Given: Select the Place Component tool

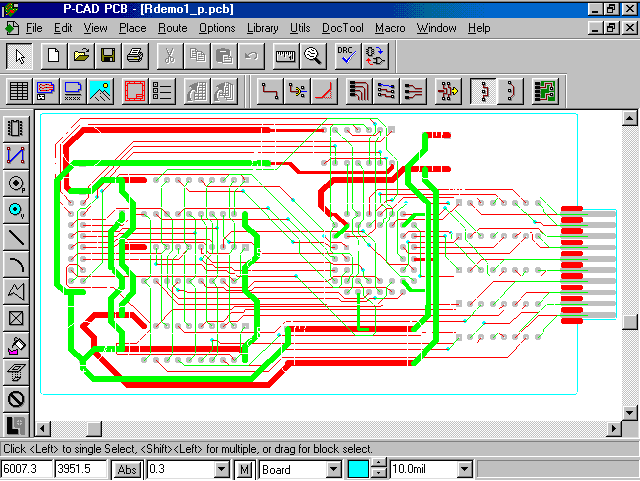Looking at the screenshot, I should tap(16, 128).
